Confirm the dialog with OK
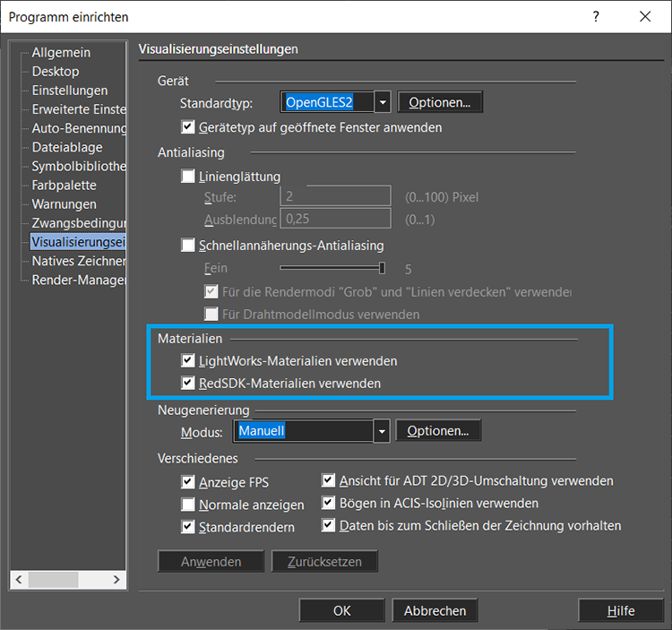The width and height of the screenshot is (672, 630). click(342, 610)
